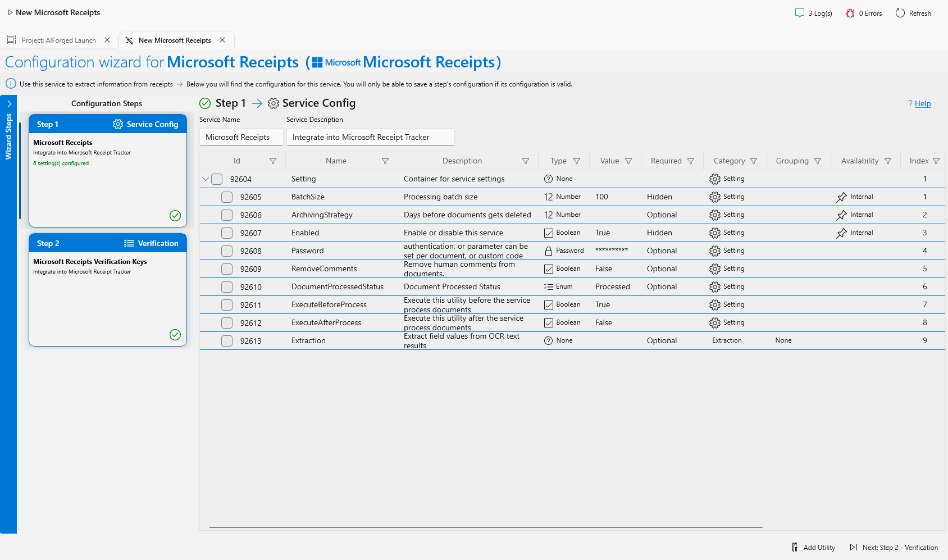Click the pin icon for BatchSize availability
Image resolution: width=948 pixels, height=560 pixels.
click(841, 197)
